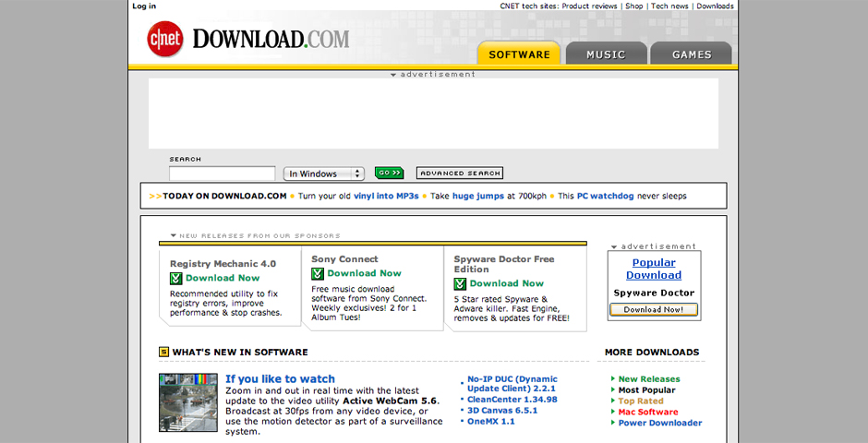
Task: Visit the Tech news link
Action: tap(669, 6)
